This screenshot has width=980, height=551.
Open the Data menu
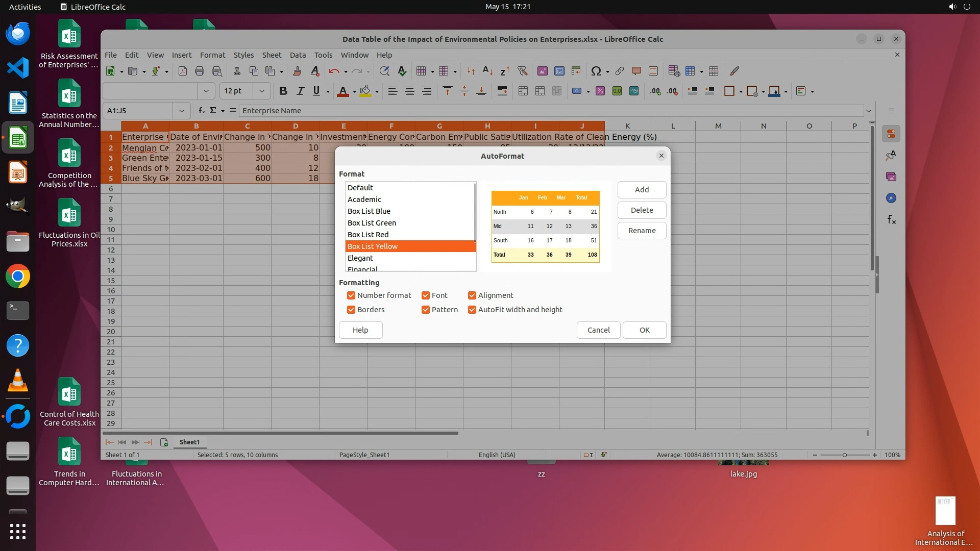[x=298, y=55]
